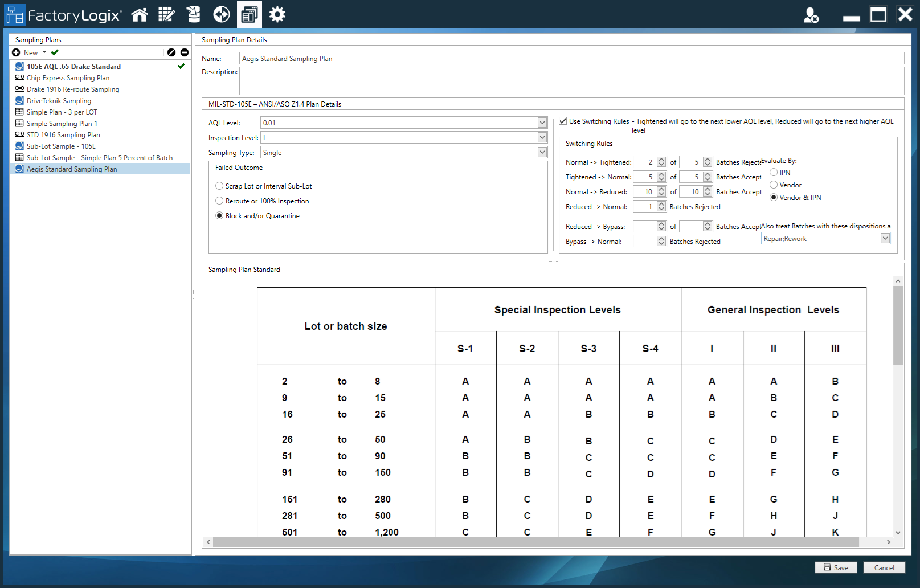Click the Reduced -> Bypass first spinner

661,226
